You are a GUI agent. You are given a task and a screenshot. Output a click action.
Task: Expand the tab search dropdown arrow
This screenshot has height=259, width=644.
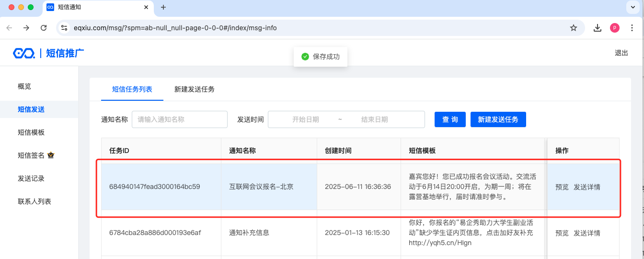[631, 7]
